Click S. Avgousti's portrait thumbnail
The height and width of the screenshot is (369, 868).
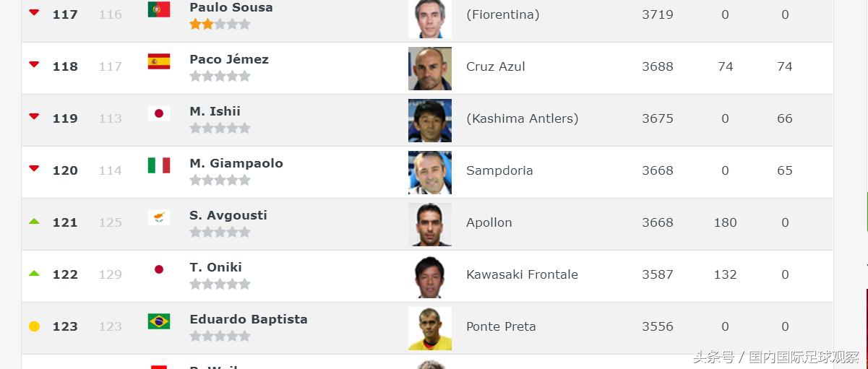(x=430, y=225)
